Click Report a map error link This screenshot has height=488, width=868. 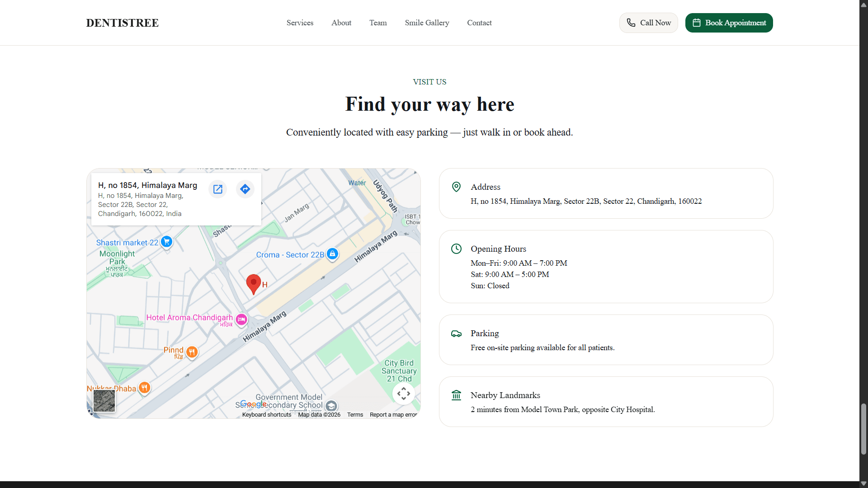(x=393, y=415)
